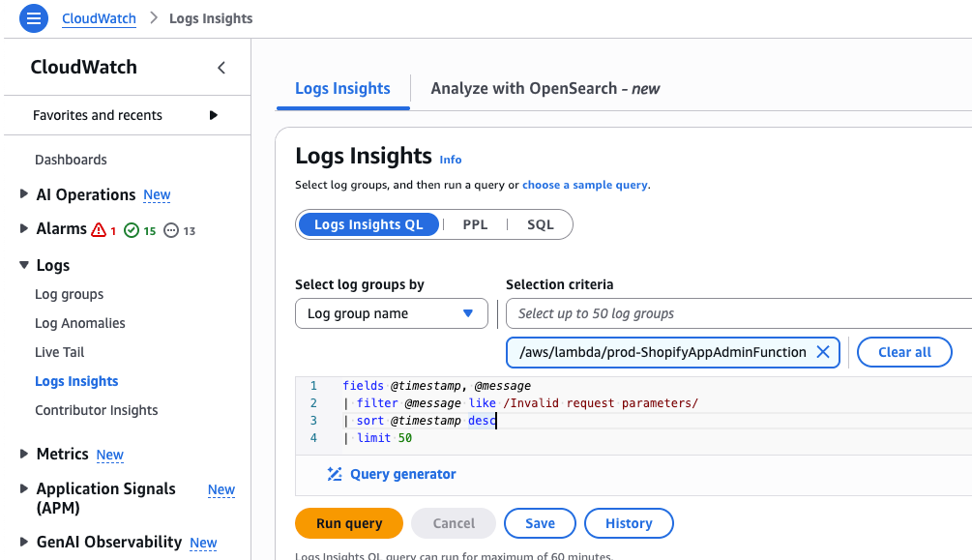The width and height of the screenshot is (972, 560).
Task: Expand the AI Operations section
Action: [24, 194]
